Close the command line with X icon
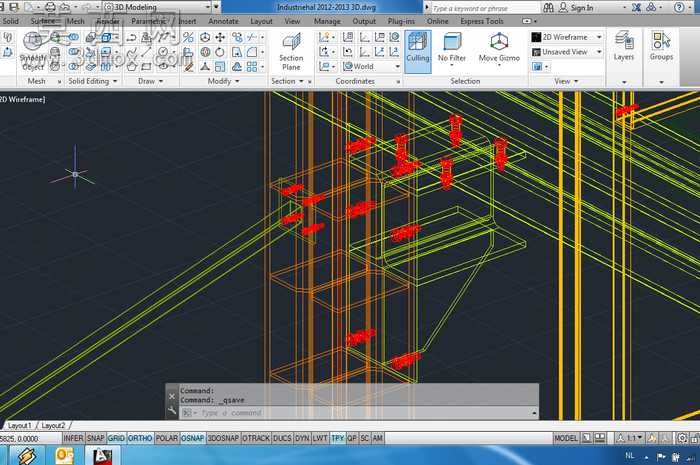700x465 pixels. pyautogui.click(x=172, y=396)
